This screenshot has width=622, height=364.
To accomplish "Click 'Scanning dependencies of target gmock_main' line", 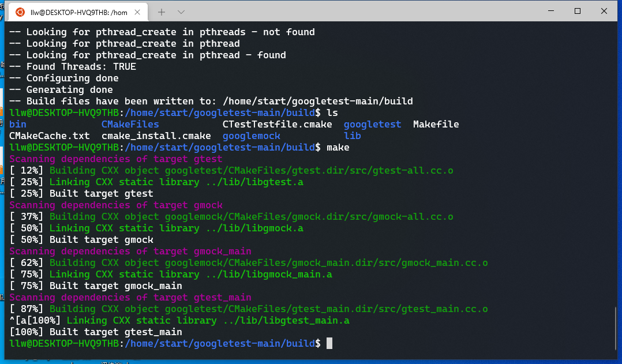I will pyautogui.click(x=130, y=251).
